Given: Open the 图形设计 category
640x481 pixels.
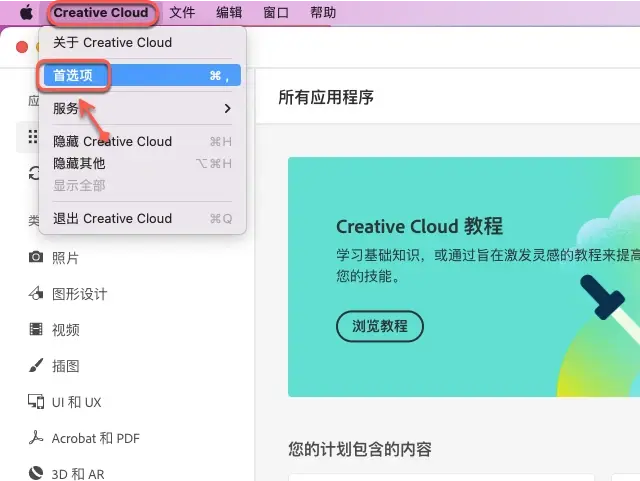Looking at the screenshot, I should (x=80, y=294).
